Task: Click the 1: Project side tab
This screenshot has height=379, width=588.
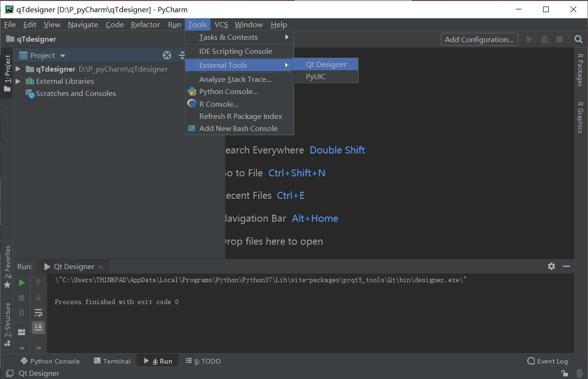Action: [7, 73]
